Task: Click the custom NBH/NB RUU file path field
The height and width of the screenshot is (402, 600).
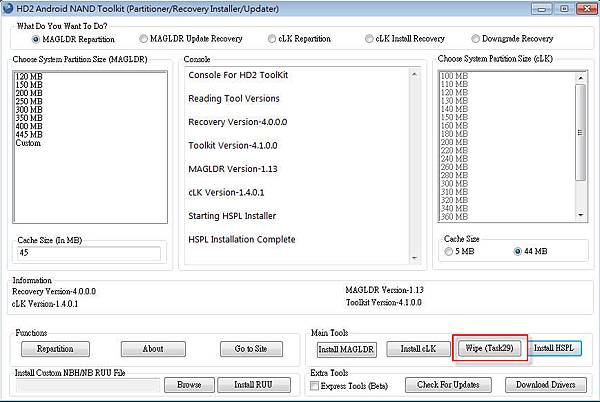Action: 88,385
